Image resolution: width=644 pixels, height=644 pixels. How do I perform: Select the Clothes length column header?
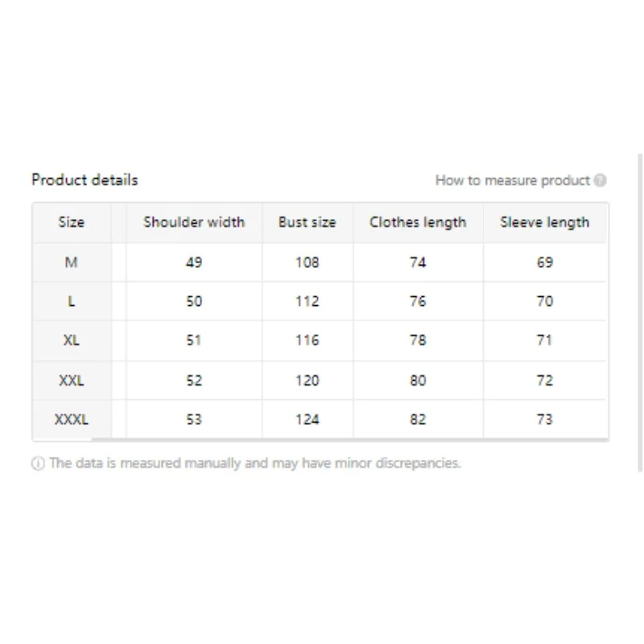pos(418,222)
